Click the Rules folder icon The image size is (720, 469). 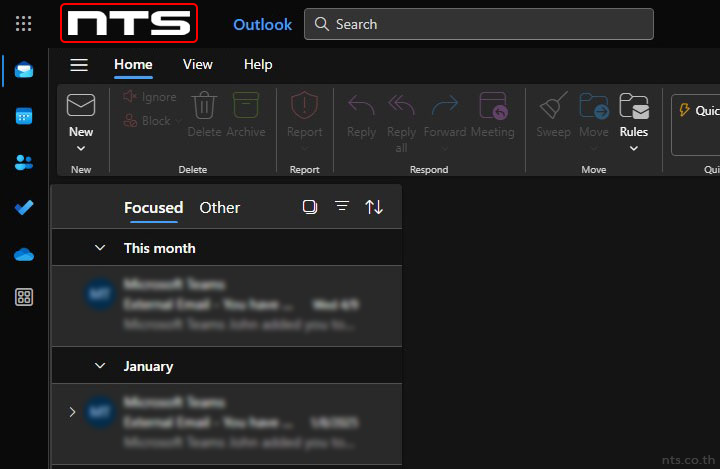click(x=634, y=105)
